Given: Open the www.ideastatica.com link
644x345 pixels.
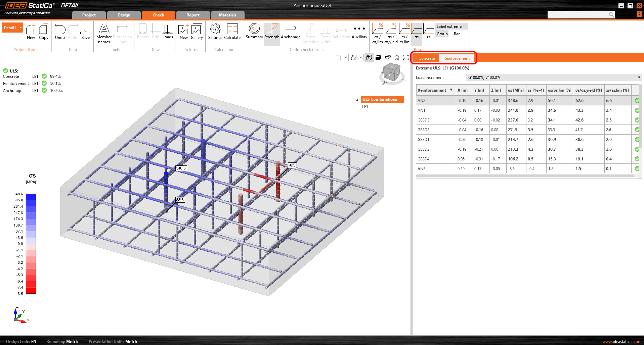Looking at the screenshot, I should click(x=622, y=342).
